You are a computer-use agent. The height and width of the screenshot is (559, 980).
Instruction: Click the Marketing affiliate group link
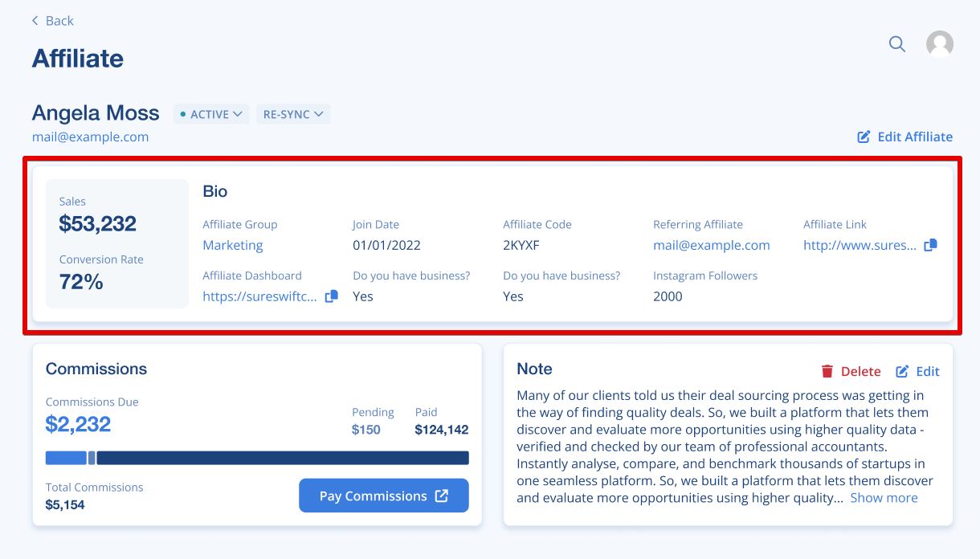click(232, 245)
